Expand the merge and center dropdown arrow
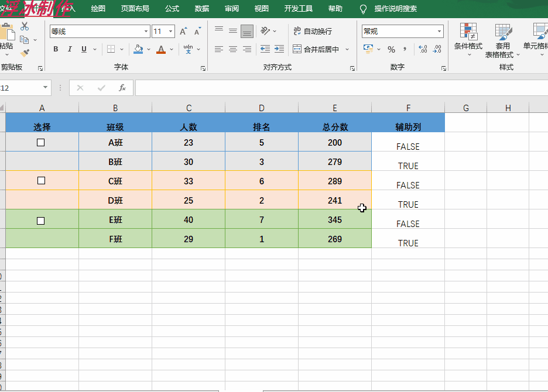Screen dimensions: 548x392 tap(347, 49)
